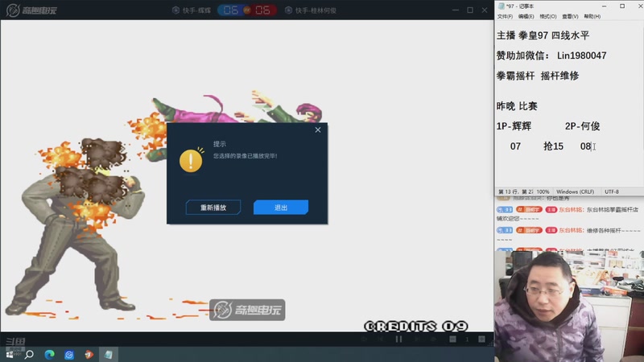Increase playback speed with the plus button
Viewport: 644px width, 362px height.
(x=481, y=339)
